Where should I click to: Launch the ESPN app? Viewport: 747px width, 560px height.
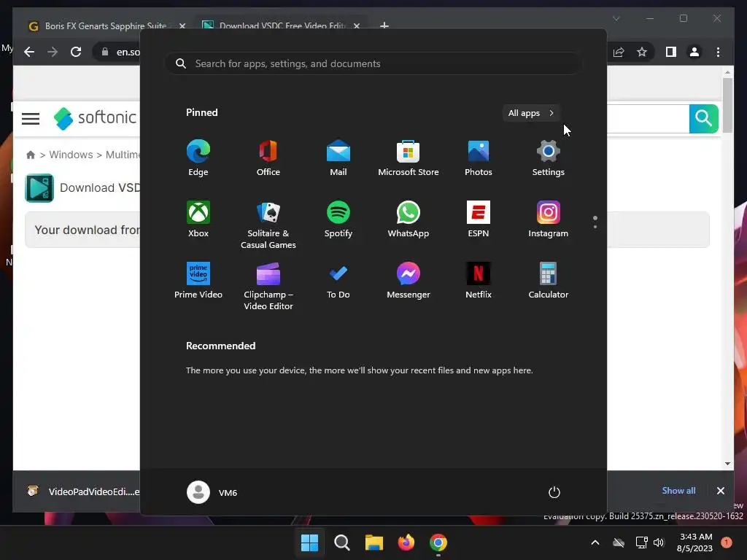(x=479, y=219)
